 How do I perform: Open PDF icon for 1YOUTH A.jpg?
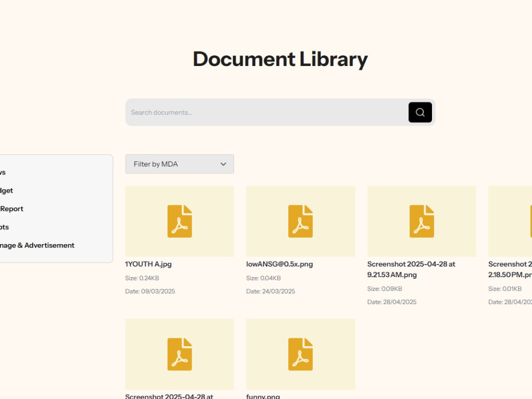pyautogui.click(x=179, y=221)
